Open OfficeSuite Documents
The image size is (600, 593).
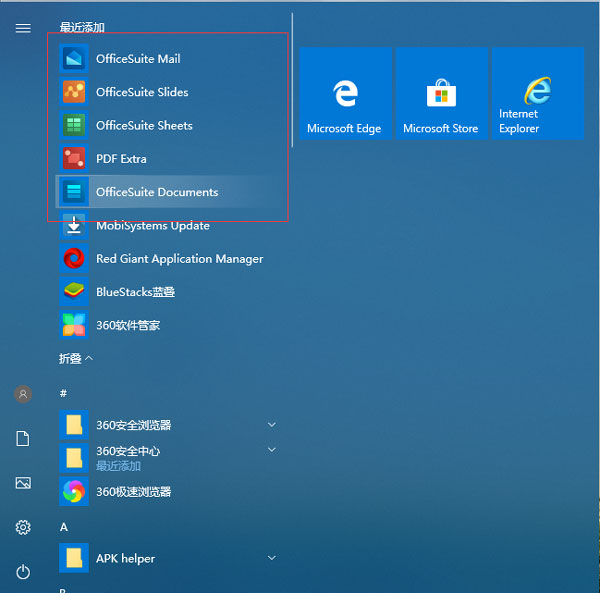(156, 192)
